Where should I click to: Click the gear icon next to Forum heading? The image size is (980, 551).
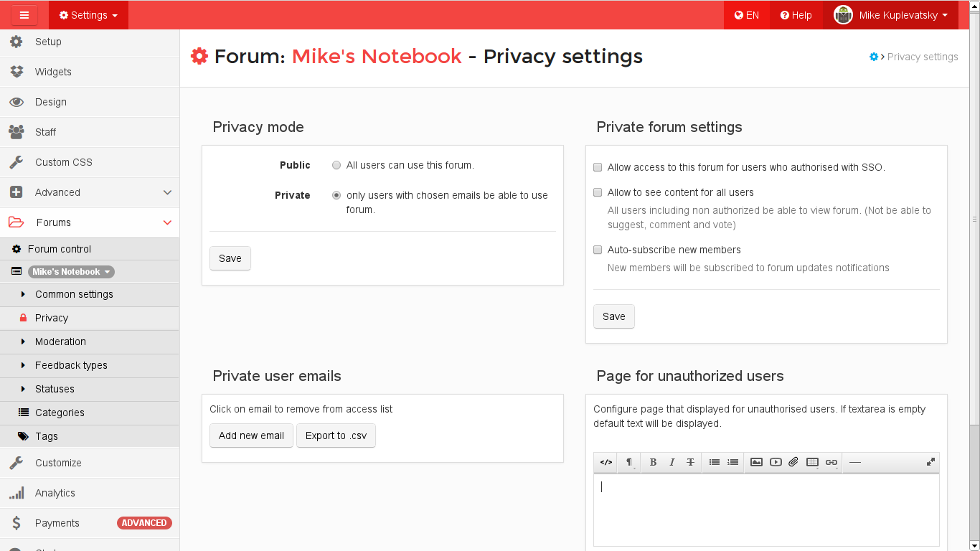tap(199, 56)
